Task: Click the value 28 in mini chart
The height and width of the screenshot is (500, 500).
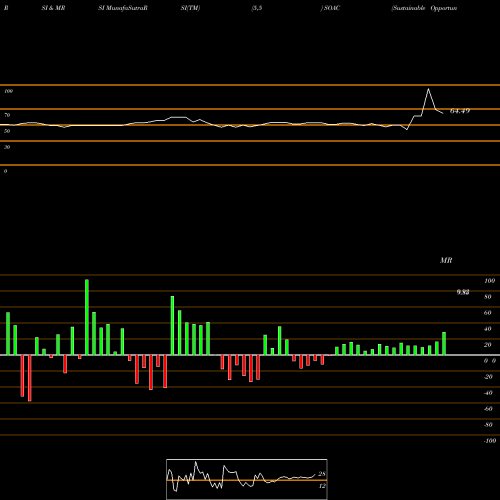Action: tap(322, 474)
